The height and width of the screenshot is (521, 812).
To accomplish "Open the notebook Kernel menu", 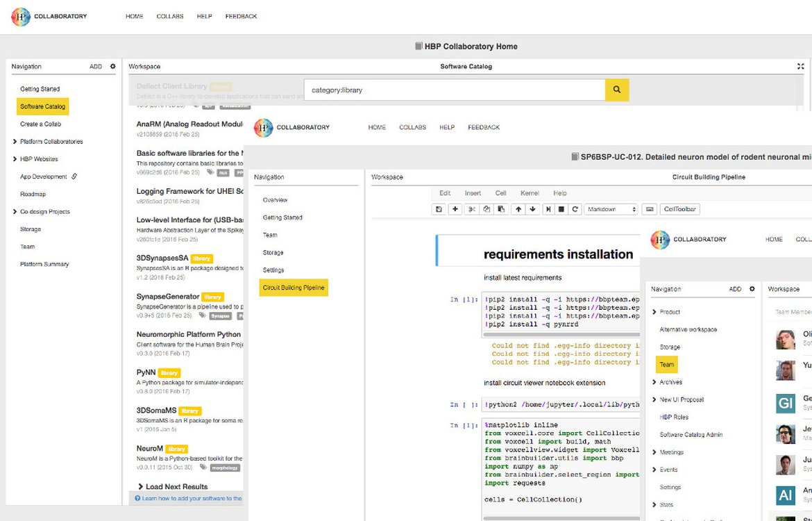I will pyautogui.click(x=530, y=193).
